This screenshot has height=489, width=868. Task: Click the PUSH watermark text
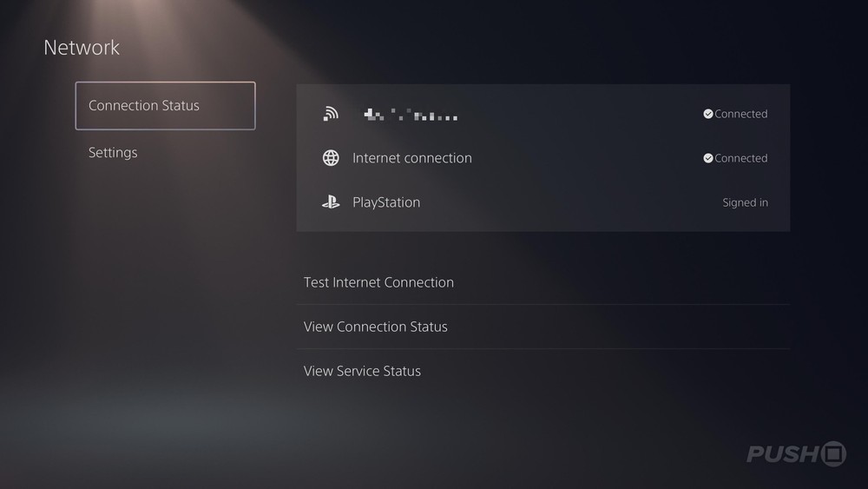[783, 453]
